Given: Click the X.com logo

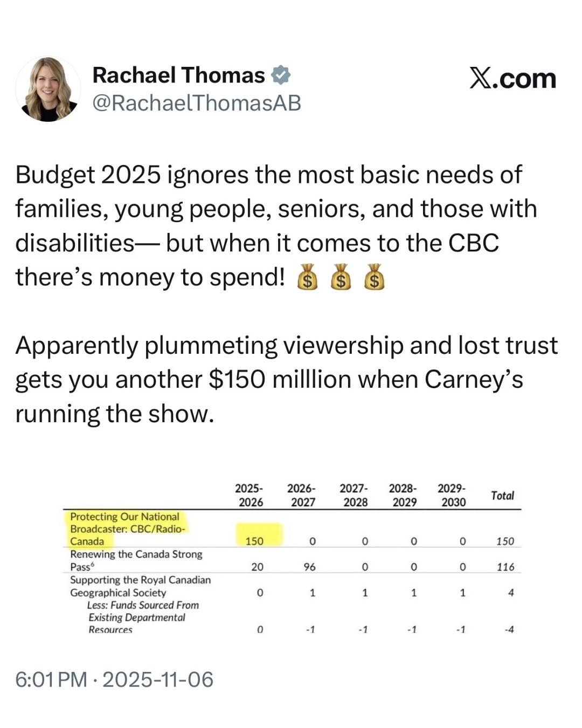Looking at the screenshot, I should 512,79.
